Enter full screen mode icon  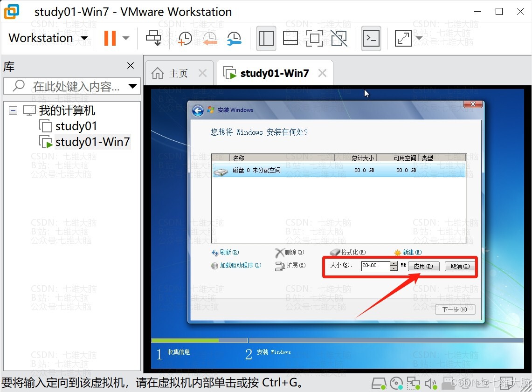point(315,38)
